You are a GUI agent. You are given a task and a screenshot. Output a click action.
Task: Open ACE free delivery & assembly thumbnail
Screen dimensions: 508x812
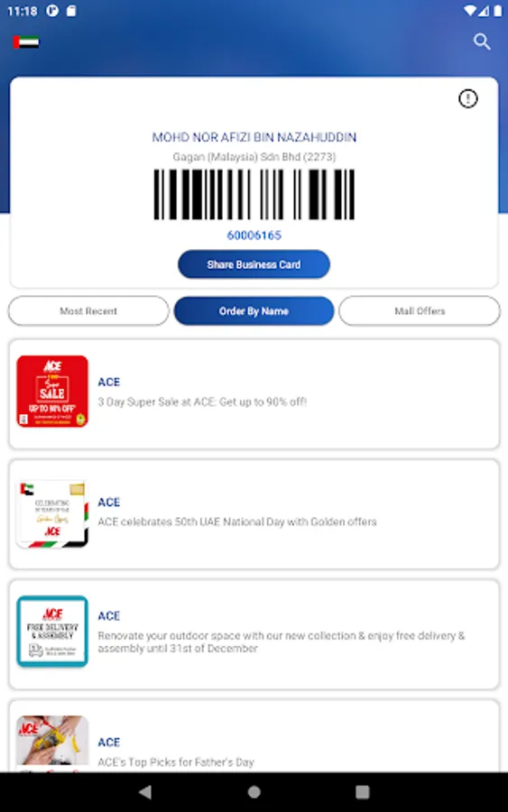(52, 631)
